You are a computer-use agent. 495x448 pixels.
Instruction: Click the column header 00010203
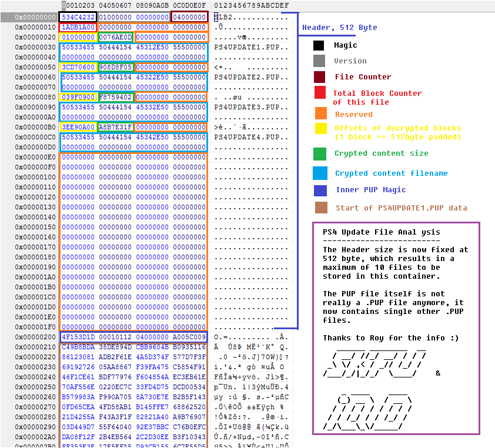pyautogui.click(x=78, y=5)
